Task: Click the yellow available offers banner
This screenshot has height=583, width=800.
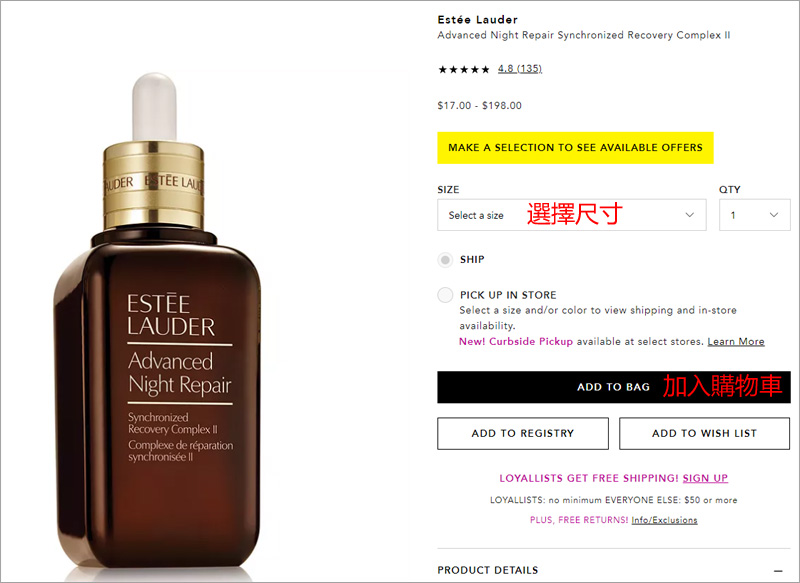Action: [575, 147]
